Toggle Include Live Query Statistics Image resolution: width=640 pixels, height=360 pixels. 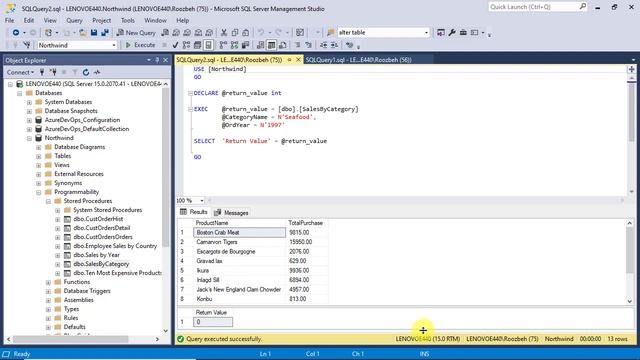click(x=234, y=45)
